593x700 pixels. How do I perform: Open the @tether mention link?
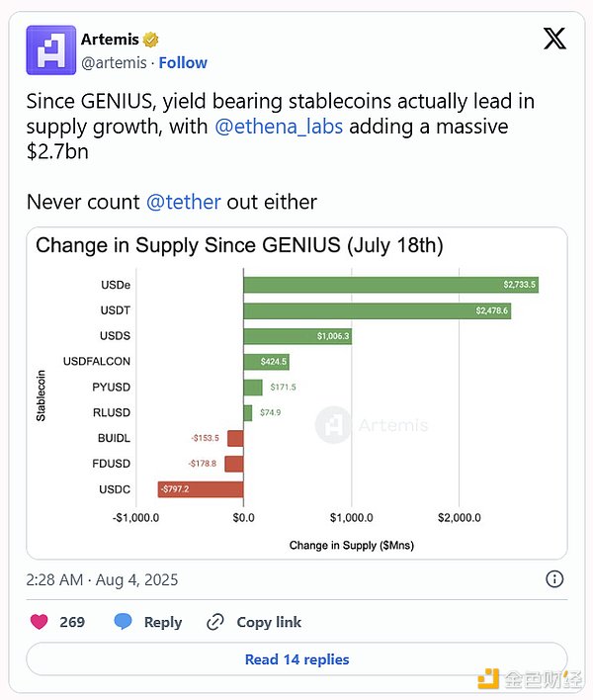pyautogui.click(x=184, y=202)
